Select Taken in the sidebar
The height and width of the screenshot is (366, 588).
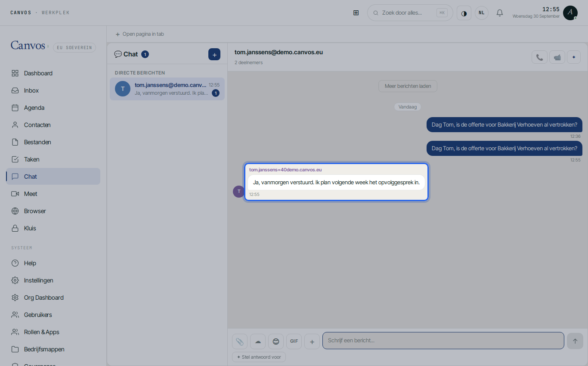[x=53, y=159]
